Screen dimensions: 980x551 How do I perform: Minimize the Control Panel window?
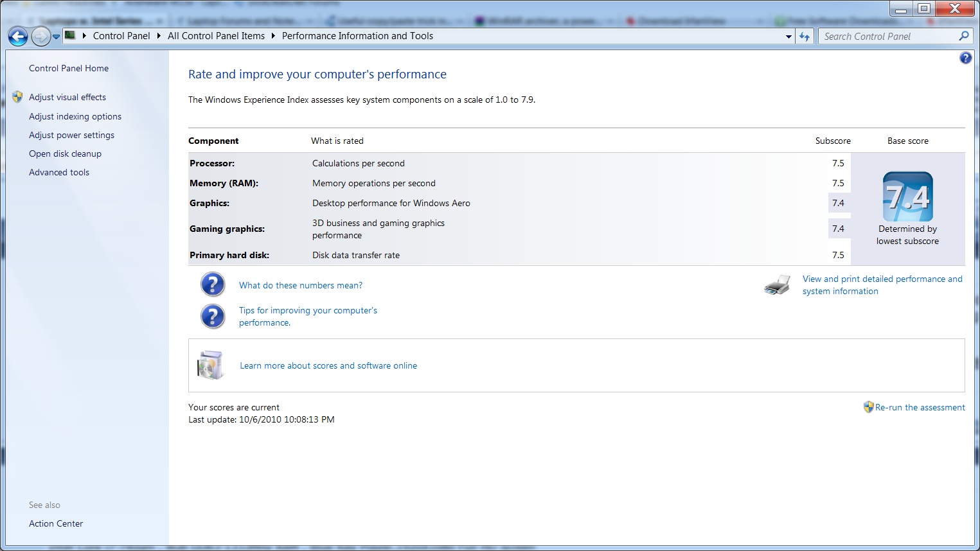[902, 8]
